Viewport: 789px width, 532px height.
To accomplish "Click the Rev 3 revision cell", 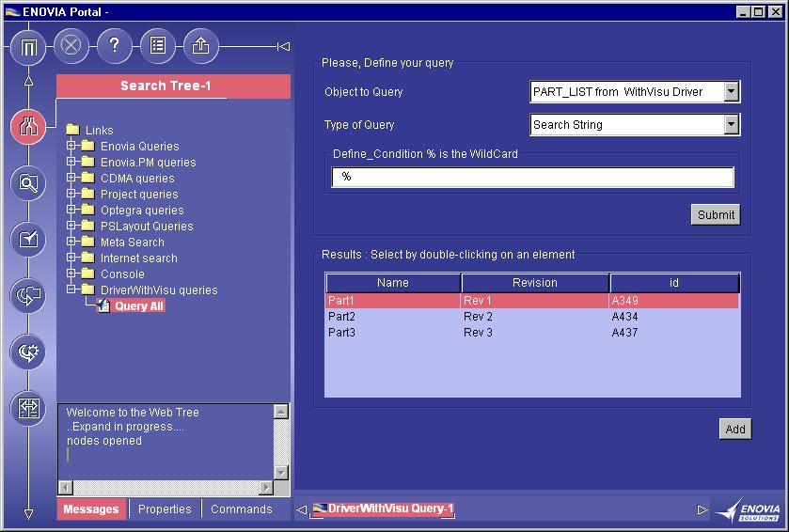I will coord(478,333).
